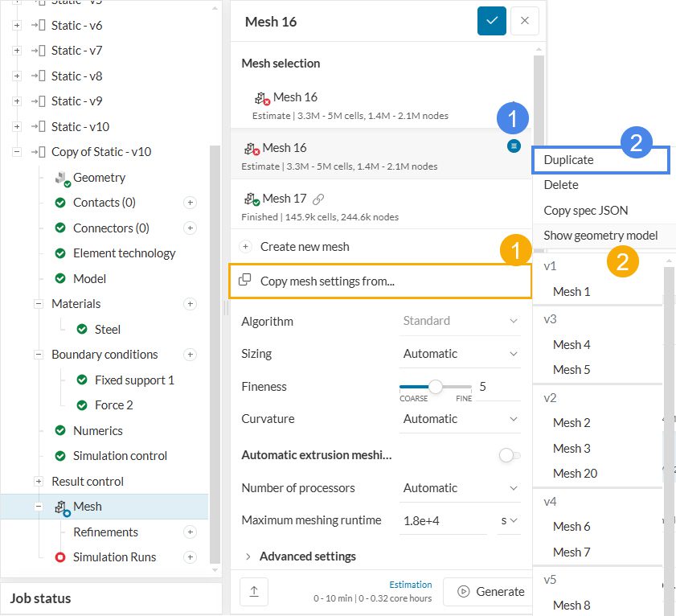Click the link icon next to Mesh 17

318,199
